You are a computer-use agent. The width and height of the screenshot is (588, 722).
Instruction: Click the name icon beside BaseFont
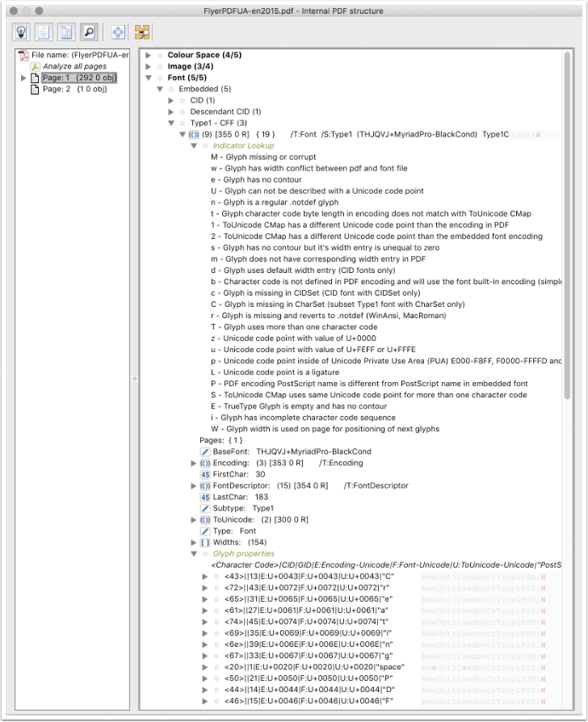click(x=205, y=451)
